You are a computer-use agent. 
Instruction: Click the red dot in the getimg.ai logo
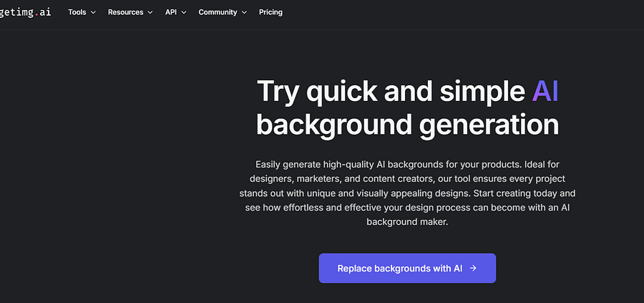coord(36,14)
